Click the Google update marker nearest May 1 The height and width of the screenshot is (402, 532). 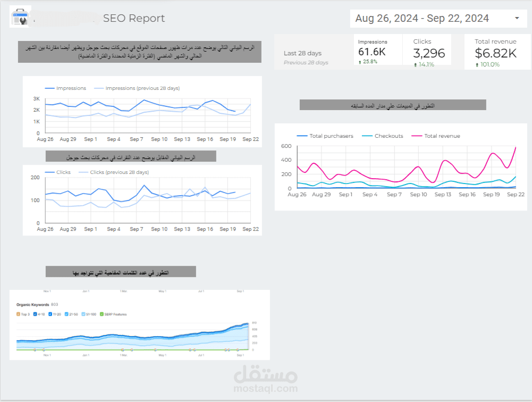155,350
